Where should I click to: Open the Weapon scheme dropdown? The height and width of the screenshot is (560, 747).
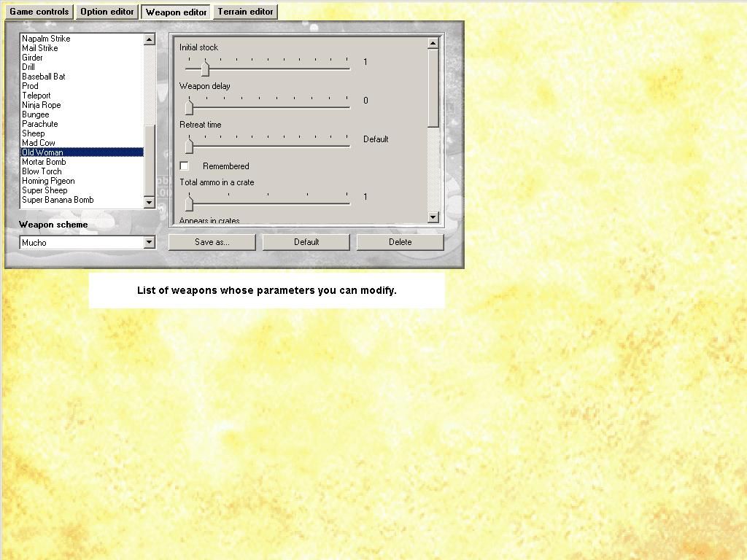(149, 242)
